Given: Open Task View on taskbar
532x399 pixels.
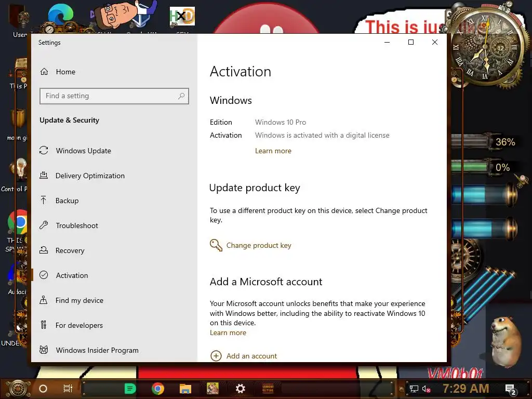Looking at the screenshot, I should 68,389.
